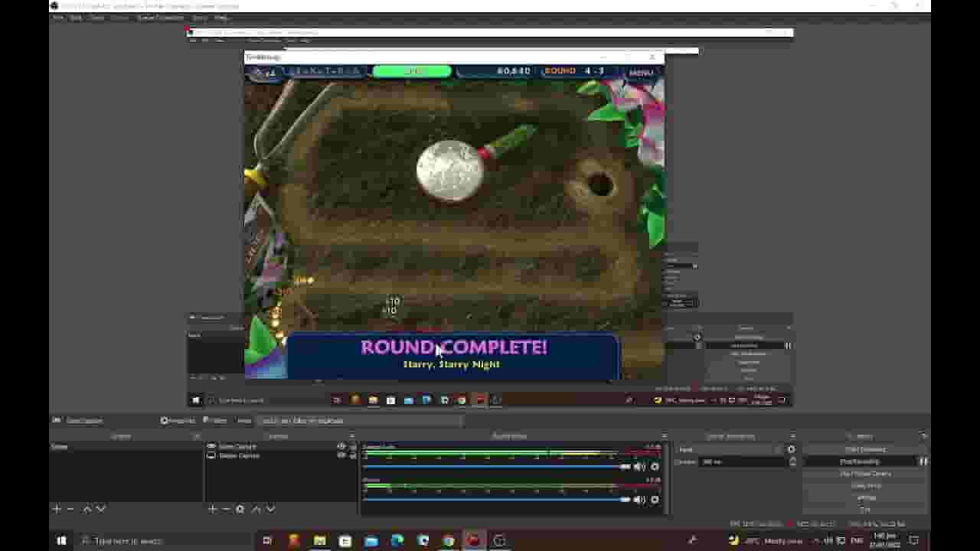Move source up with Sources arrow
Viewport: 980px width, 551px height.
coord(256,509)
